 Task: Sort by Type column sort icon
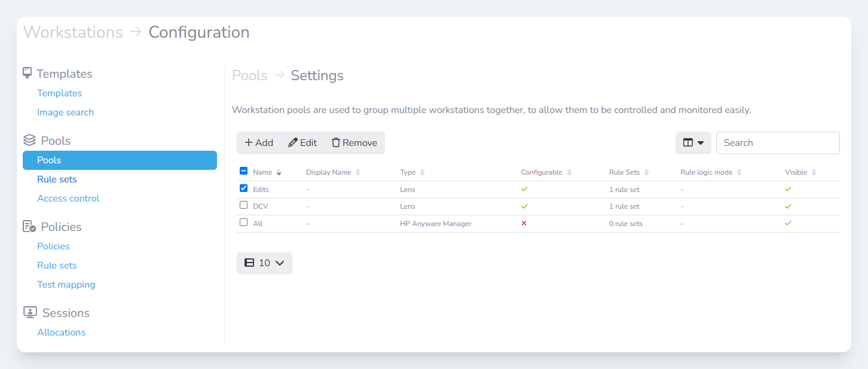422,172
